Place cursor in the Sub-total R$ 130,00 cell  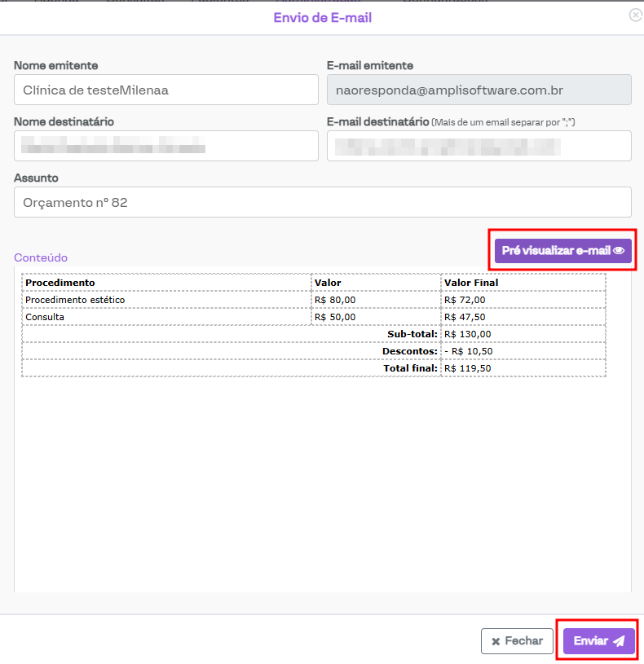tap(523, 334)
